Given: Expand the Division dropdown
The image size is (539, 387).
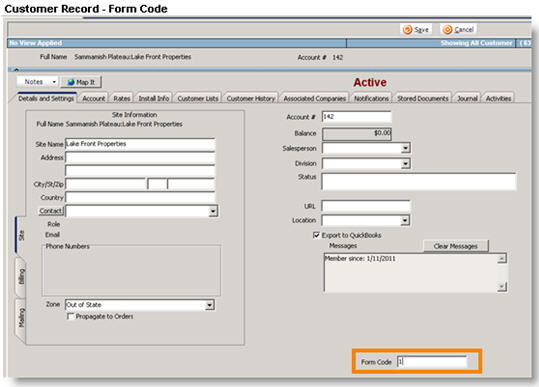Looking at the screenshot, I should click(x=406, y=164).
